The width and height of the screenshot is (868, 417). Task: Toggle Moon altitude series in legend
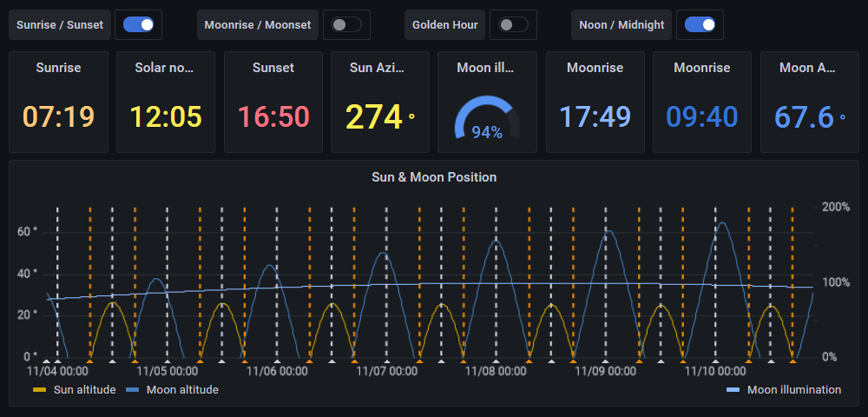click(x=182, y=390)
